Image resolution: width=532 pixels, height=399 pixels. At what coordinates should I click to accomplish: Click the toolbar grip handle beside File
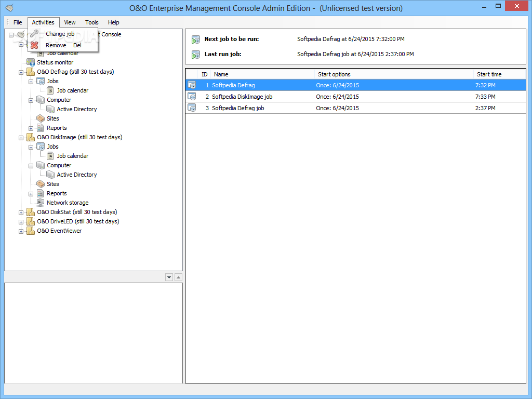coord(8,22)
